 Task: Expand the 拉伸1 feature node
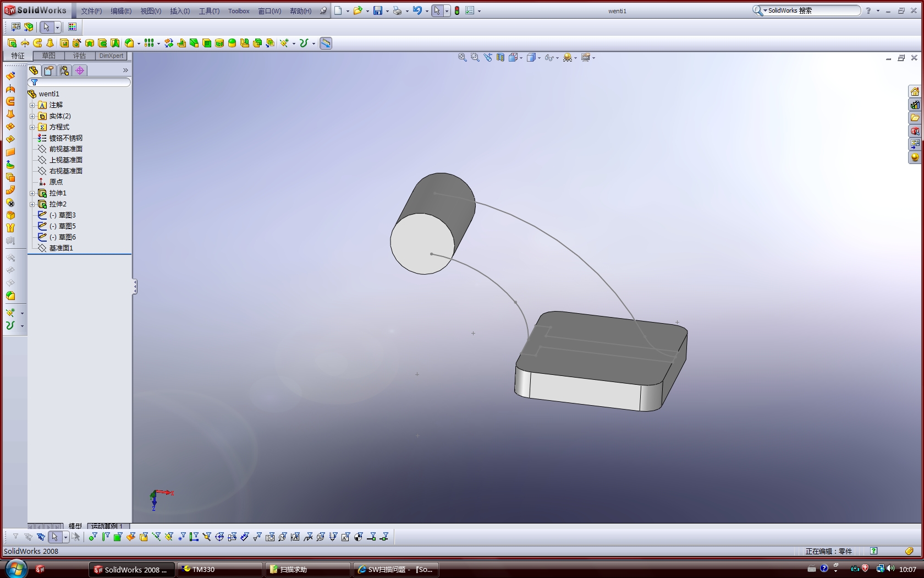[32, 193]
